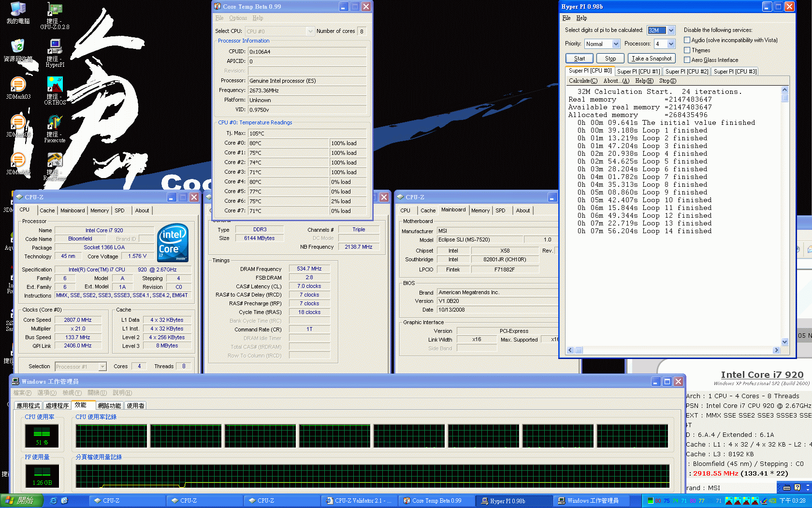Open the GPU-Z 0.2.8 shortcut icon

[x=55, y=16]
